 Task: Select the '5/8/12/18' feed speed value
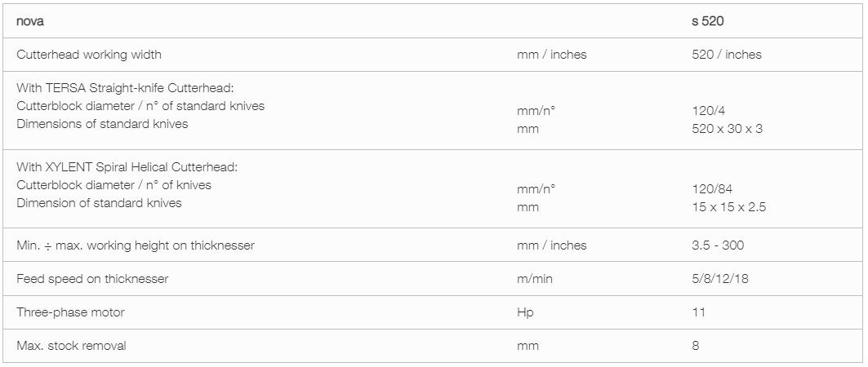719,279
